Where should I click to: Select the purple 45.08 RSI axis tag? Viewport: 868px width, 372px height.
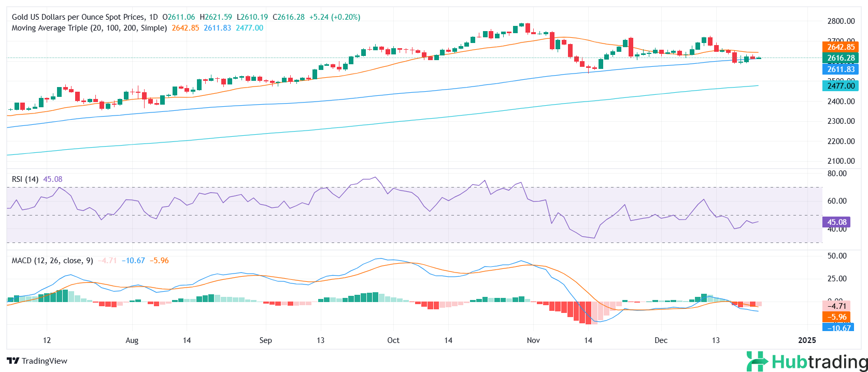(x=836, y=222)
